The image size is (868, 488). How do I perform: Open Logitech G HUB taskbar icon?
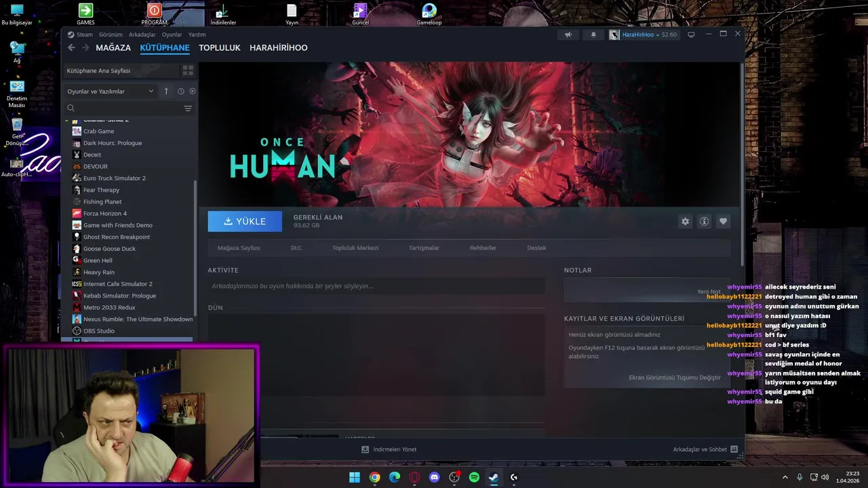514,477
